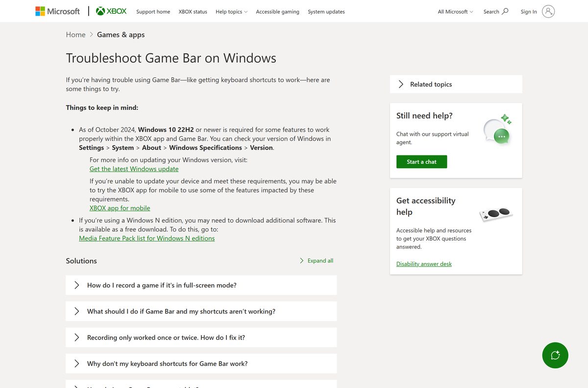Open Media Feature Pack list for Windows N editions
The height and width of the screenshot is (388, 588).
tap(147, 239)
